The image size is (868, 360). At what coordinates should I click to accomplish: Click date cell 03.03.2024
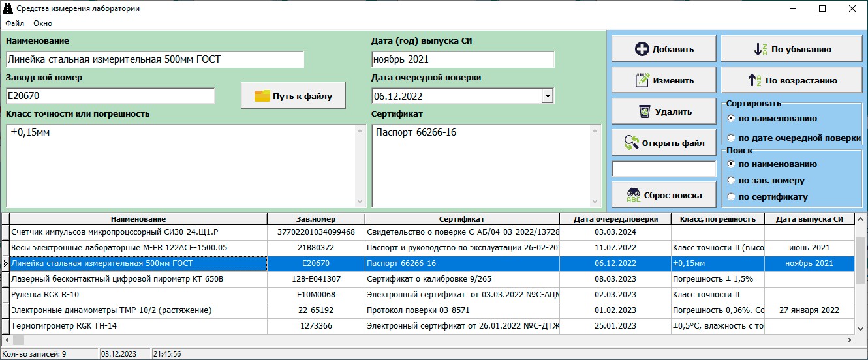(x=615, y=232)
